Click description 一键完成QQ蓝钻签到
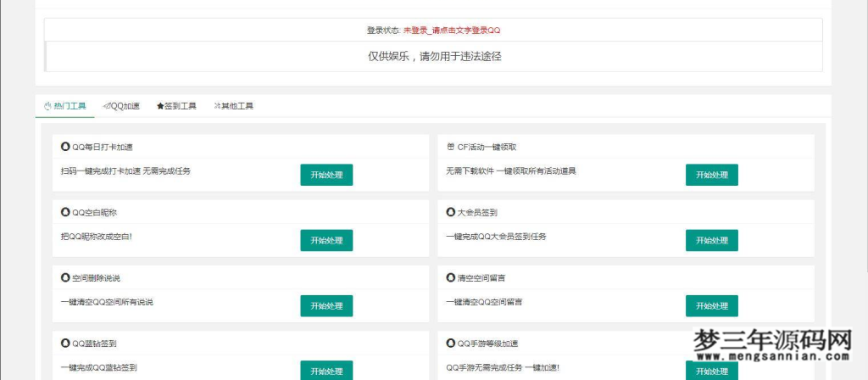This screenshot has width=868, height=380. click(98, 367)
